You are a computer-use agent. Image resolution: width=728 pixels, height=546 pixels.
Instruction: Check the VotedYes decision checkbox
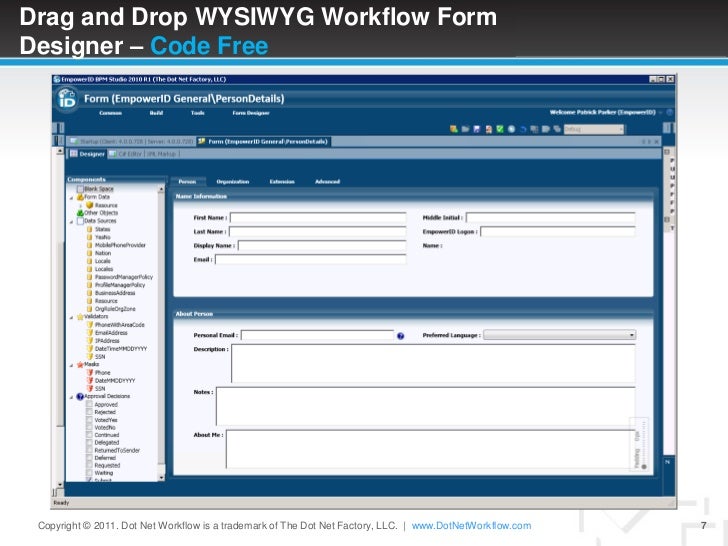89,420
